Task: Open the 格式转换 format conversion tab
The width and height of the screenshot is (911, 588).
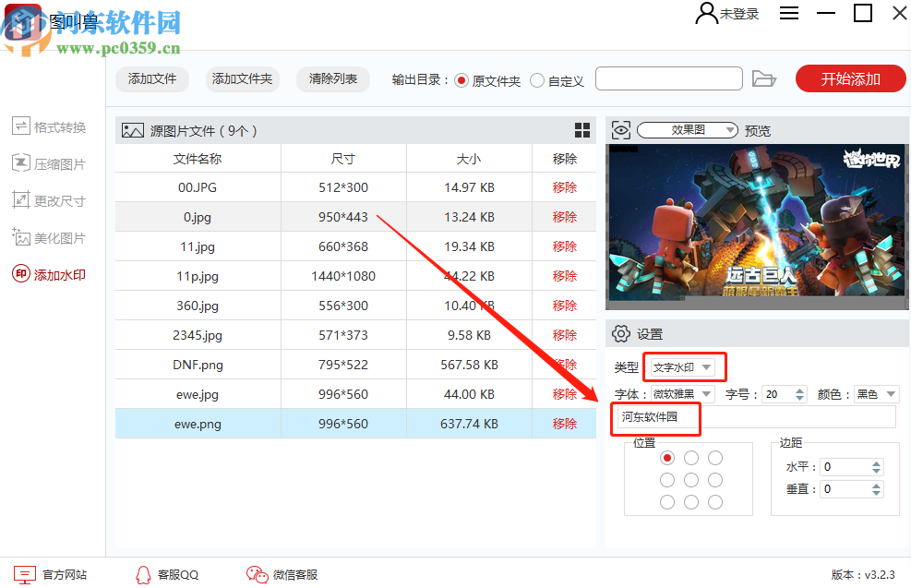Action: coord(49,126)
